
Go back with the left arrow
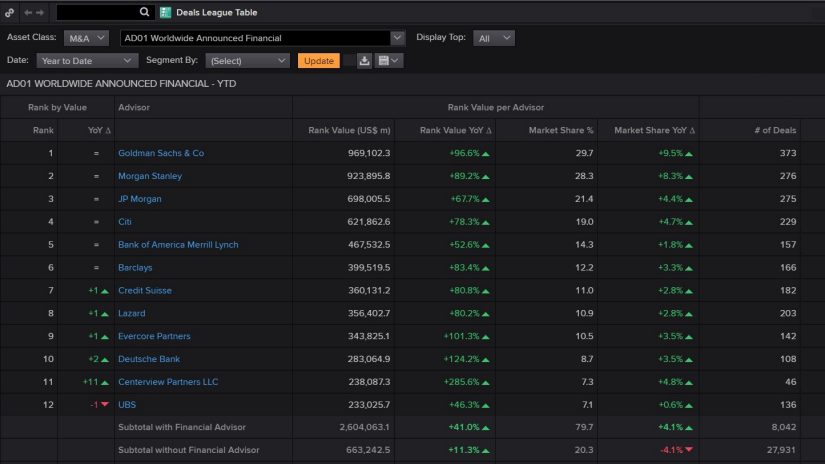[x=28, y=13]
